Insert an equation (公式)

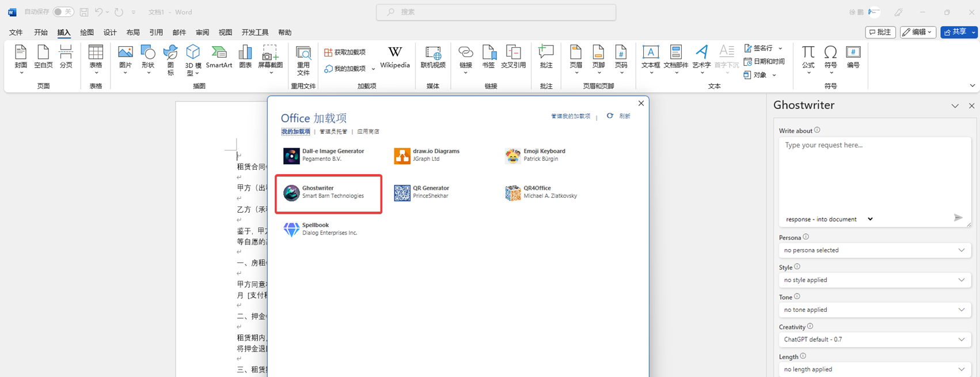(808, 59)
